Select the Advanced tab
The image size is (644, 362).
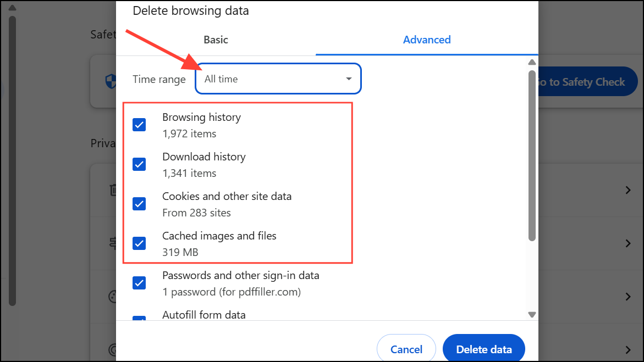[x=427, y=40]
